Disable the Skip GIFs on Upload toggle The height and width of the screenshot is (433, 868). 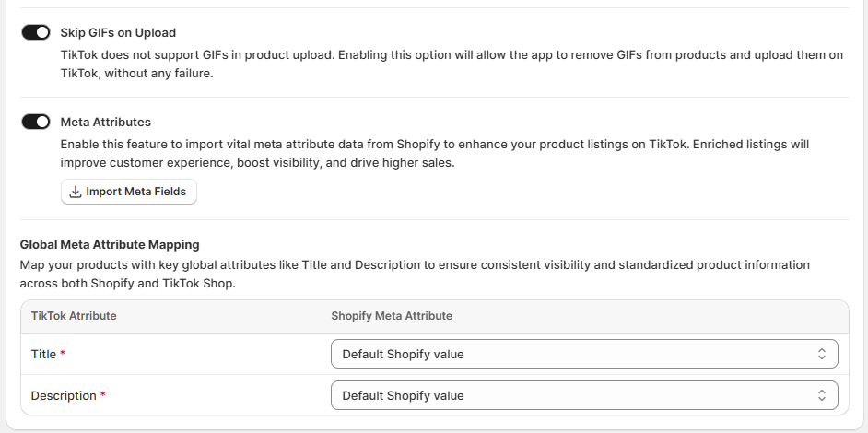[36, 32]
